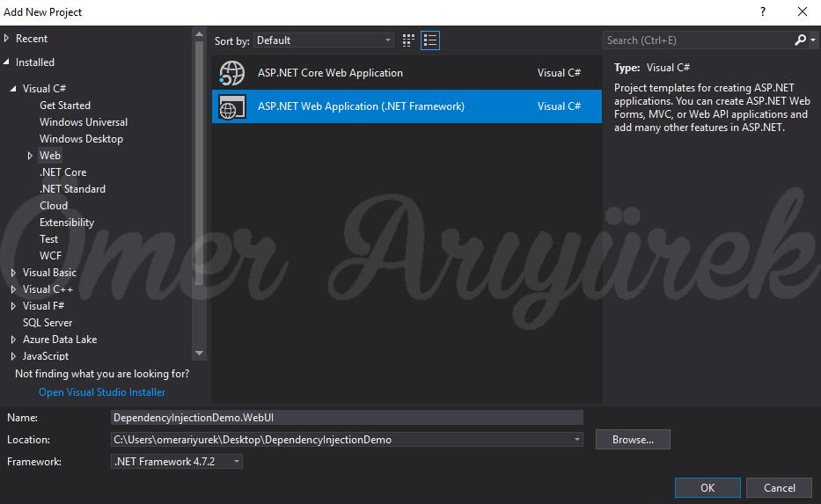Focus the project Name field
Screen dimensions: 821x504
point(347,418)
